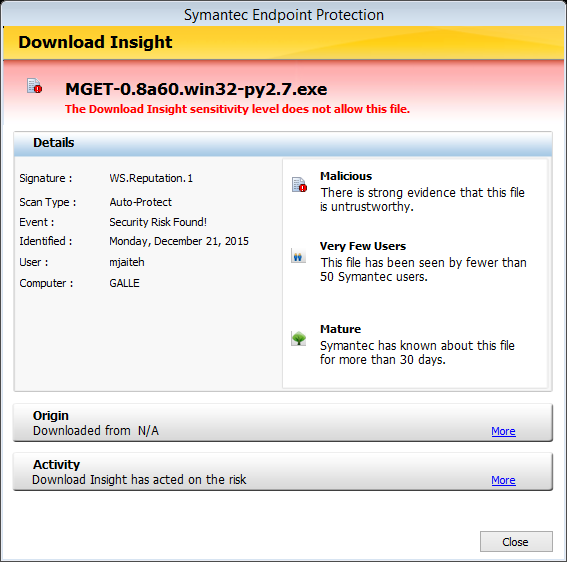Click the WS.Reputation.1 signature value

tap(151, 178)
